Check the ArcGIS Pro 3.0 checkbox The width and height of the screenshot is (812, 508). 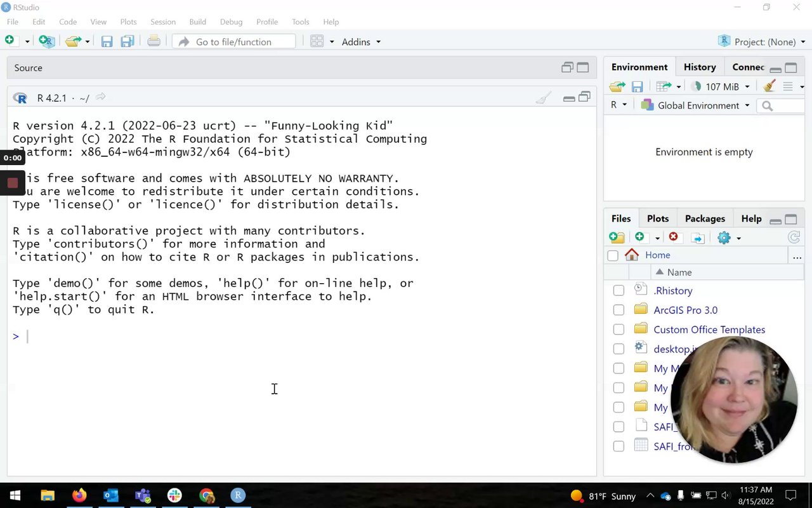tap(619, 311)
